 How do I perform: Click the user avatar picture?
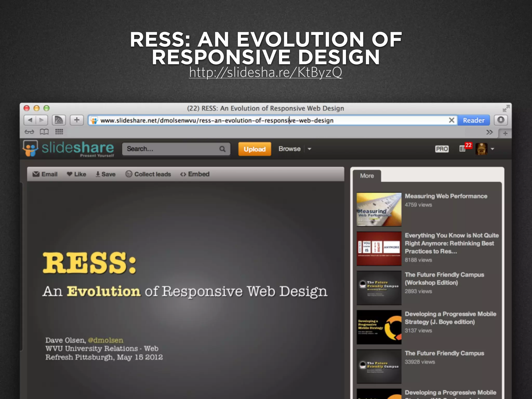(x=481, y=149)
